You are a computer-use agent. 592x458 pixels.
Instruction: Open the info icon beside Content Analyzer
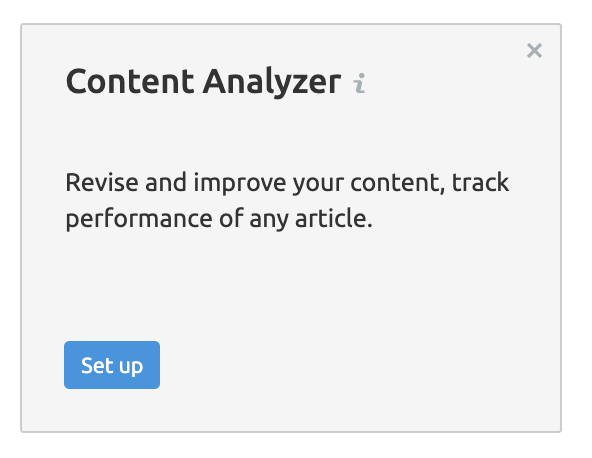(x=359, y=83)
